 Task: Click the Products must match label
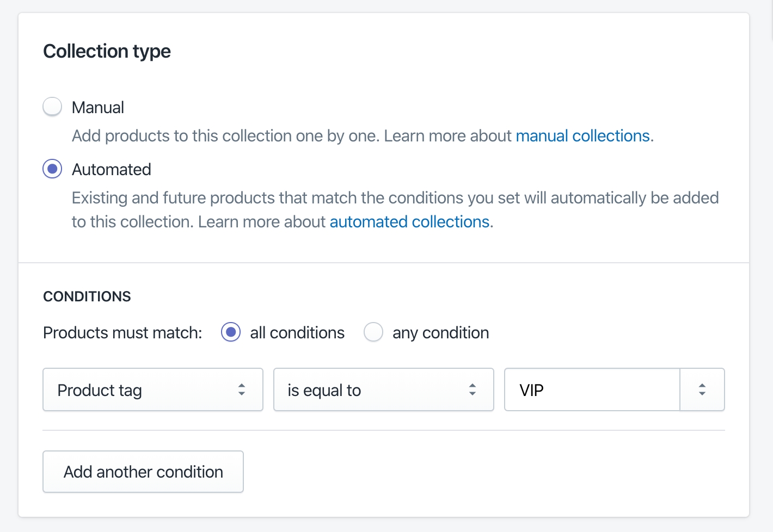(122, 332)
